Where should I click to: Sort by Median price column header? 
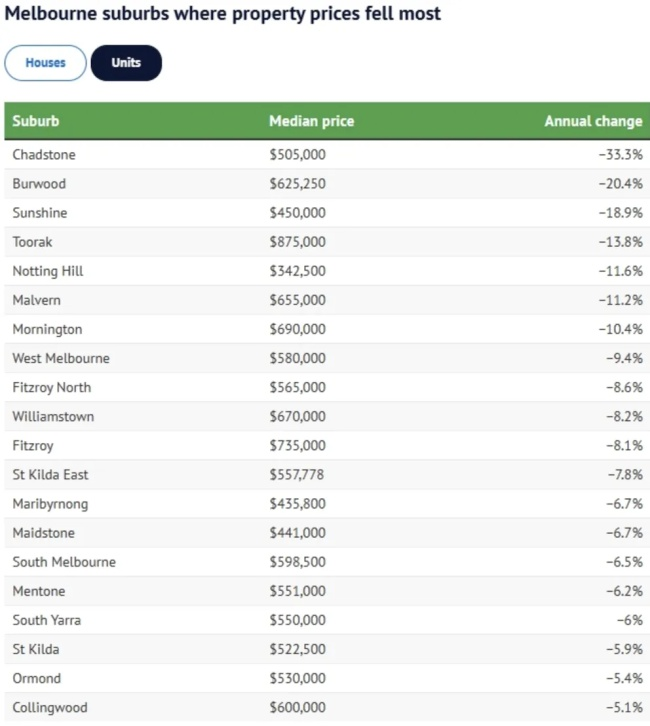click(x=311, y=121)
